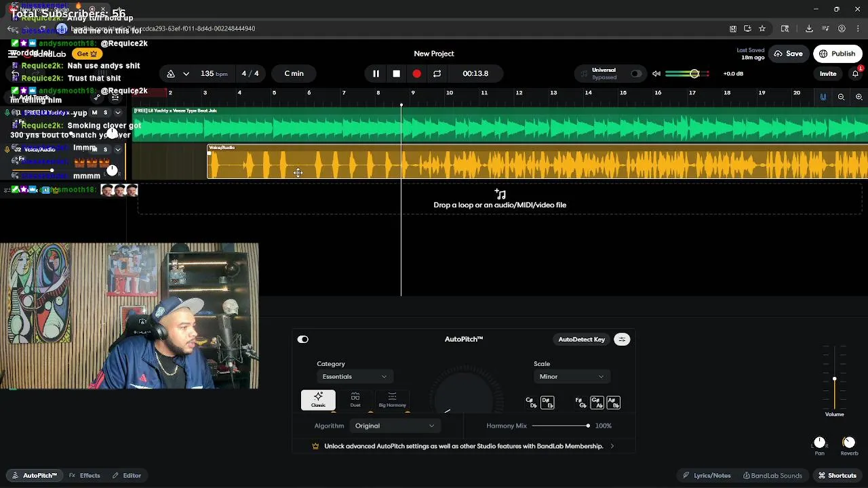Mute master output via speaker icon
Image resolution: width=868 pixels, height=488 pixels.
click(656, 73)
